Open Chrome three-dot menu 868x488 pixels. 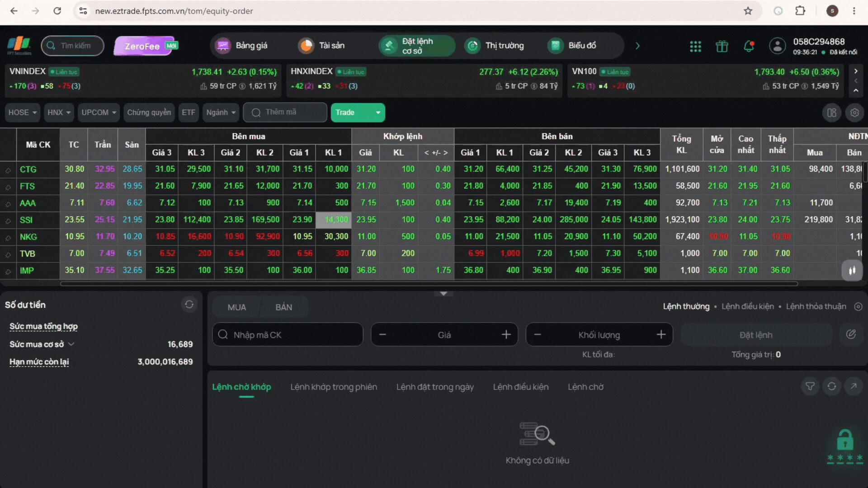pos(854,11)
